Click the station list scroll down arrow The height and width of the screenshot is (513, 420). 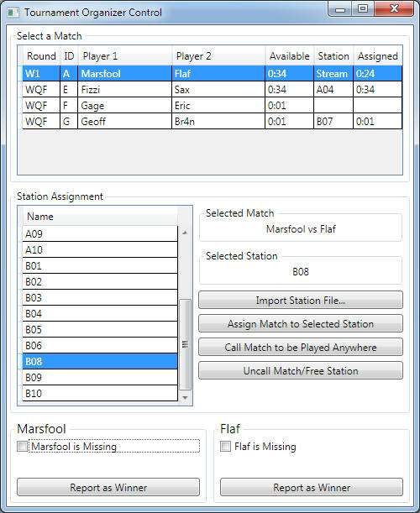tap(185, 397)
